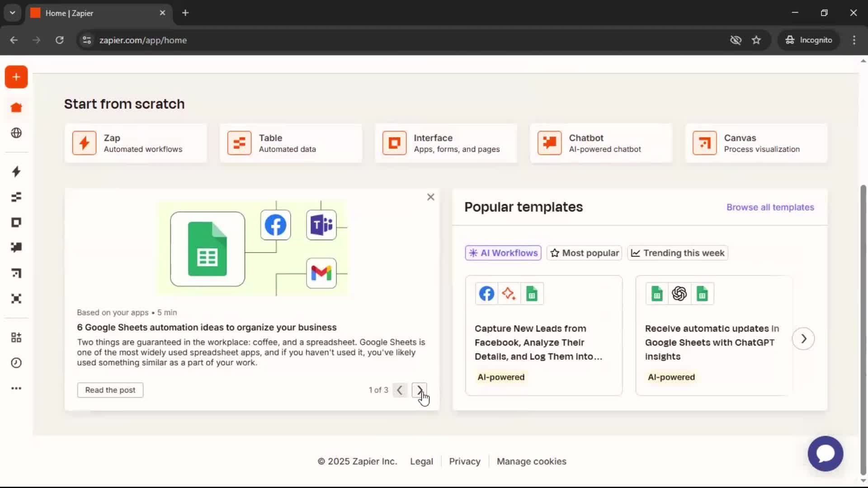Create a new Interface

(x=446, y=143)
